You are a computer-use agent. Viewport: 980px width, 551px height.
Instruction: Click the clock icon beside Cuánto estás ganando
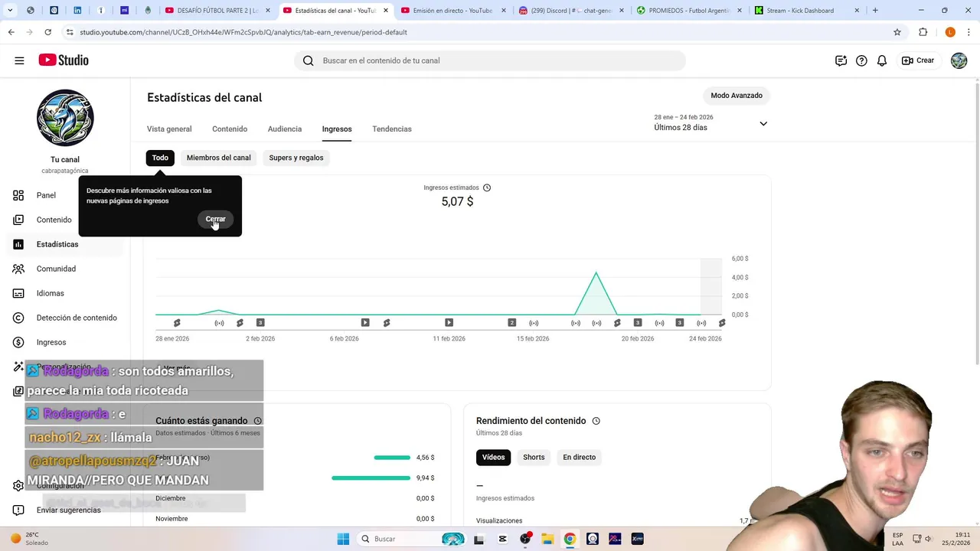(258, 421)
